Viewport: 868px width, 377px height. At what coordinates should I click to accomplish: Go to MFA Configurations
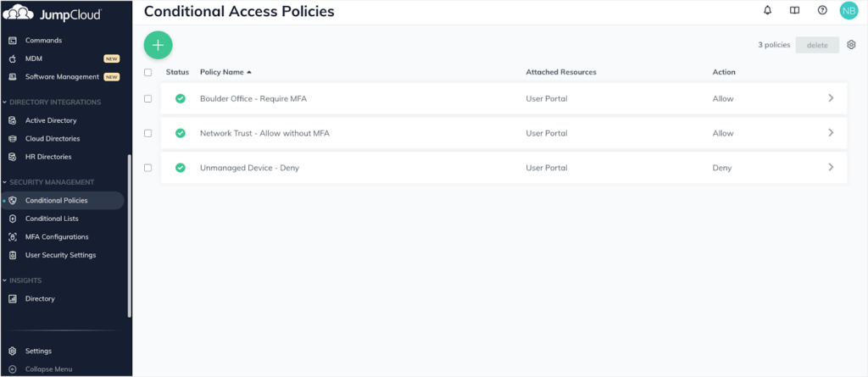tap(56, 236)
